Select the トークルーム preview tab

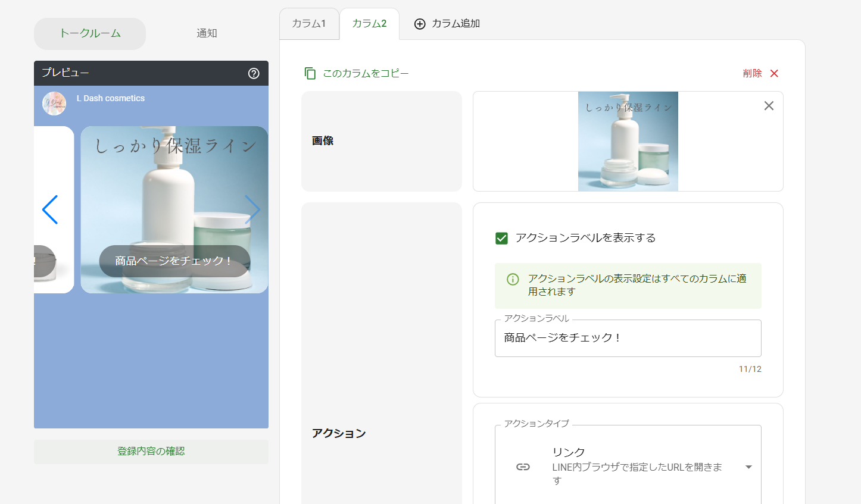[x=90, y=34]
